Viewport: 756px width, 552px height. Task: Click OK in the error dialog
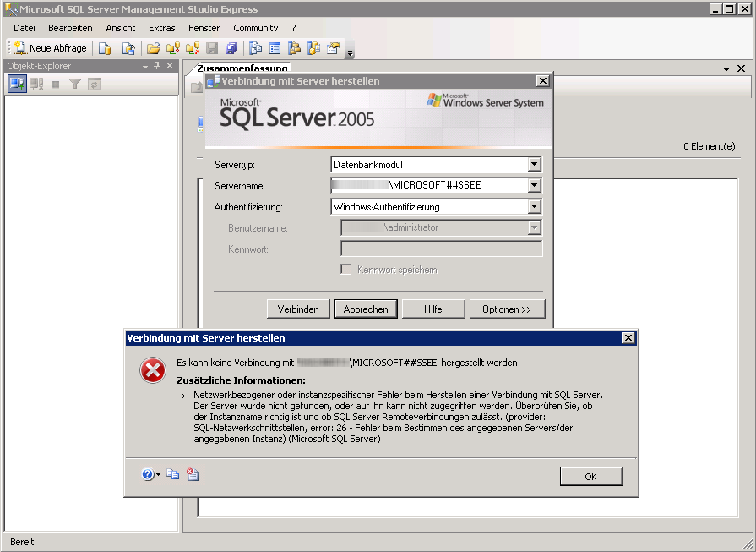pos(590,477)
